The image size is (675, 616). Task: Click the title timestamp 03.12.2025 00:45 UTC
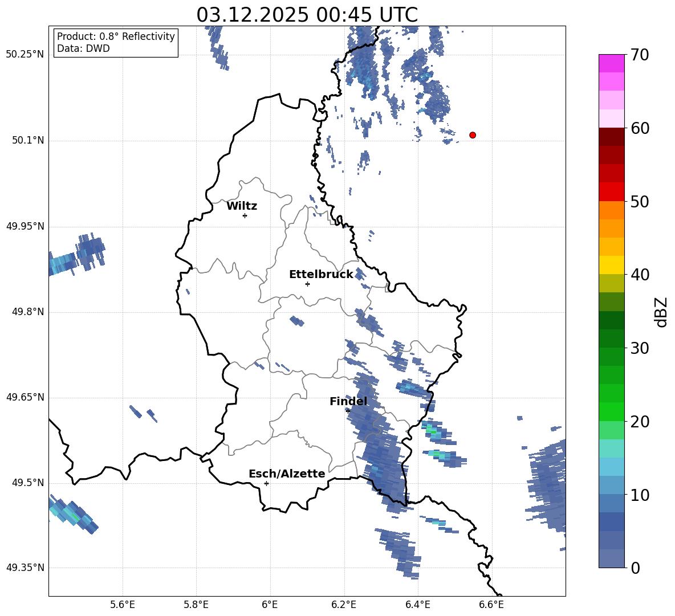307,15
